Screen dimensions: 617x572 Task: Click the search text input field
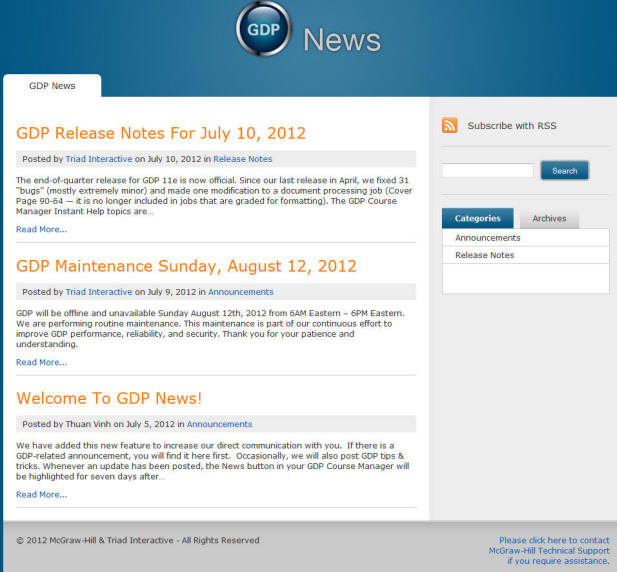click(x=488, y=170)
